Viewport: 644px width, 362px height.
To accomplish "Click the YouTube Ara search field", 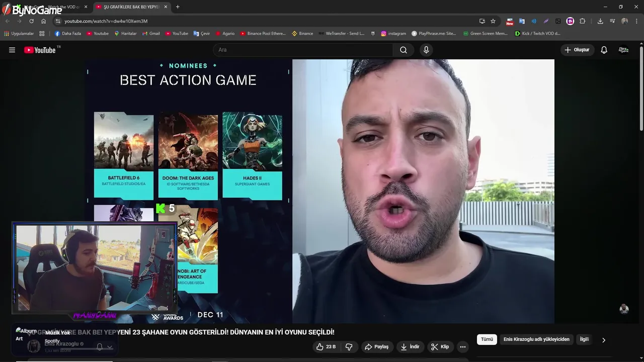I will [x=303, y=50].
